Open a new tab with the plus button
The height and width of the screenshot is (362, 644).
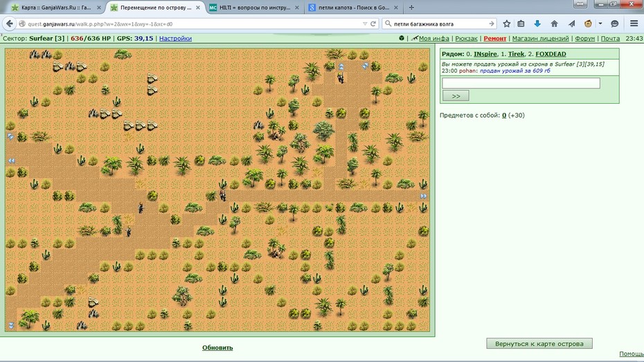coord(411,8)
